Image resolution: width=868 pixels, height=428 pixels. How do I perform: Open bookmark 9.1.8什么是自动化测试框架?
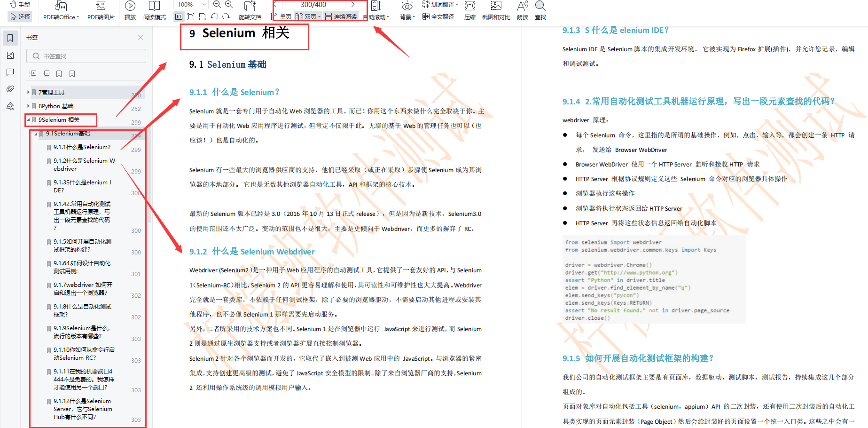tap(82, 310)
